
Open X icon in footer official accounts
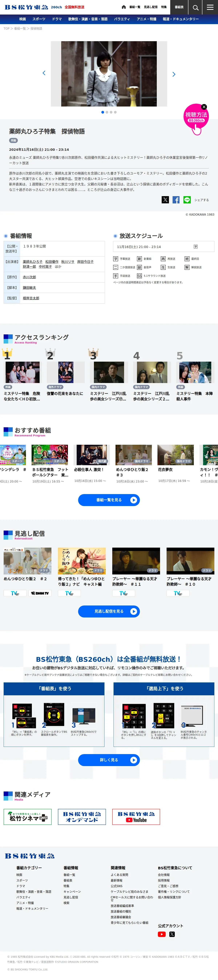tap(172, 934)
